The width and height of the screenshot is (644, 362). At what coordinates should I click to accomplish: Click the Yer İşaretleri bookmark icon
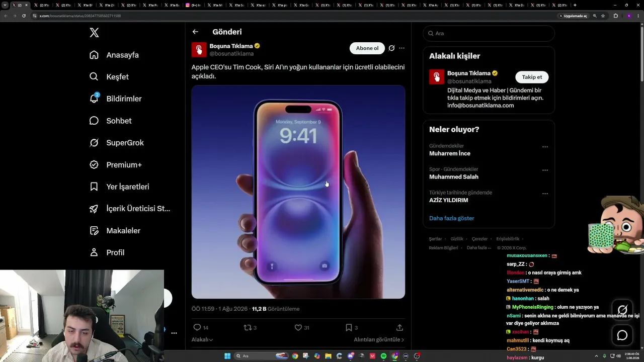[94, 187]
